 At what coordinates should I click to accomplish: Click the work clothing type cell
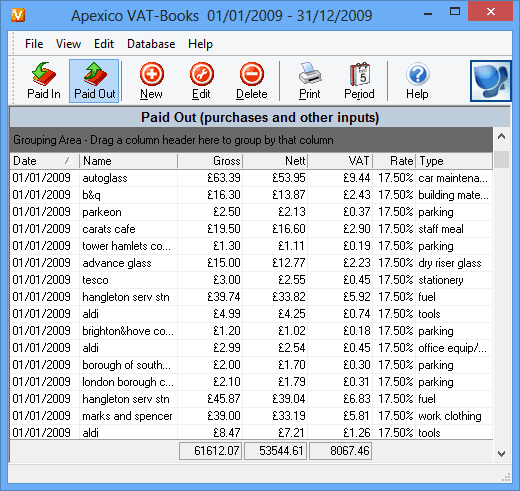pyautogui.click(x=454, y=416)
